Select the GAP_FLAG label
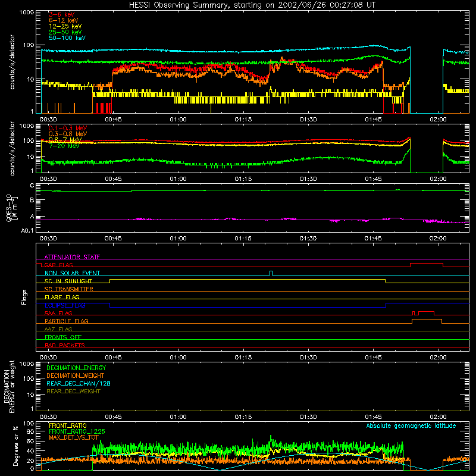The height and width of the screenshot is (476, 476). [58, 265]
